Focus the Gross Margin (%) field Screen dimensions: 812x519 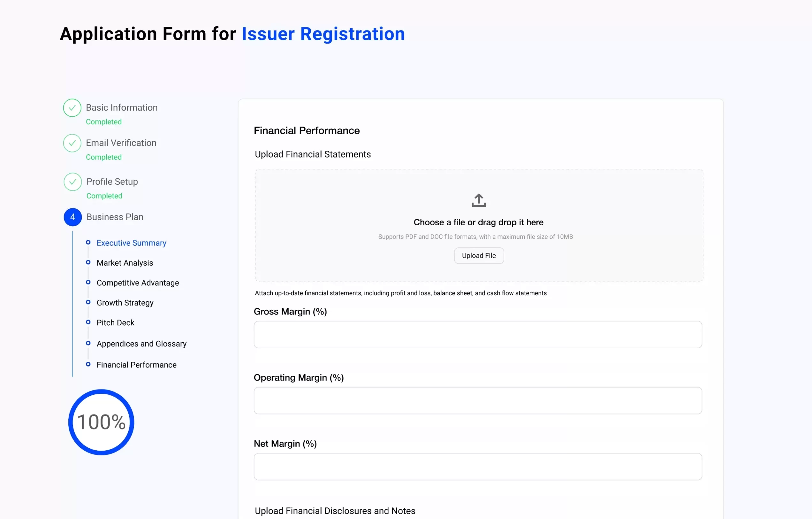pos(477,334)
